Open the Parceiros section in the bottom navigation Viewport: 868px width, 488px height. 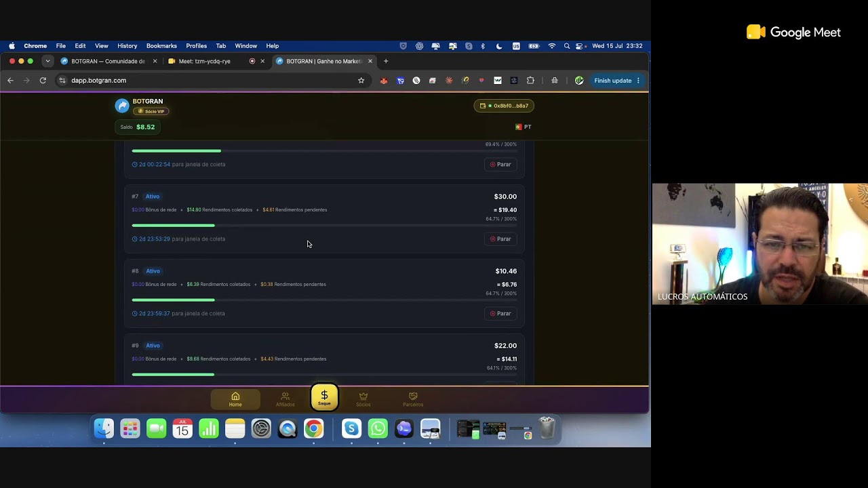click(413, 399)
